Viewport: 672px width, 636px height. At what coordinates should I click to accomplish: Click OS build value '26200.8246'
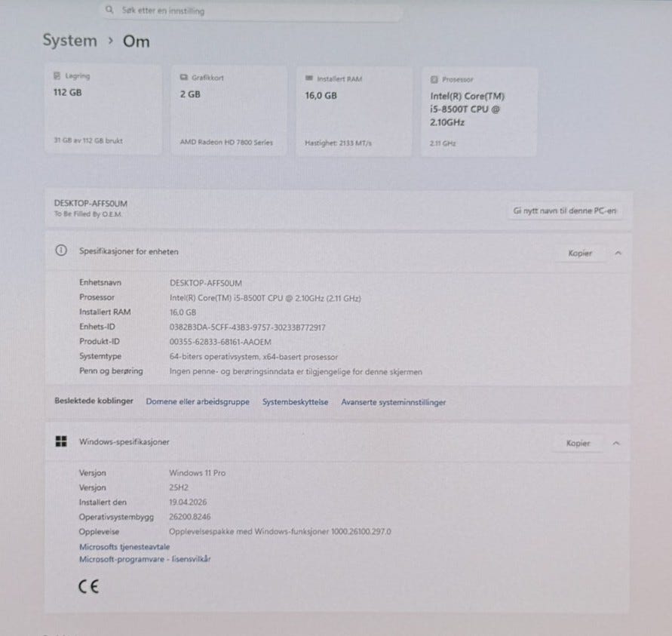190,517
